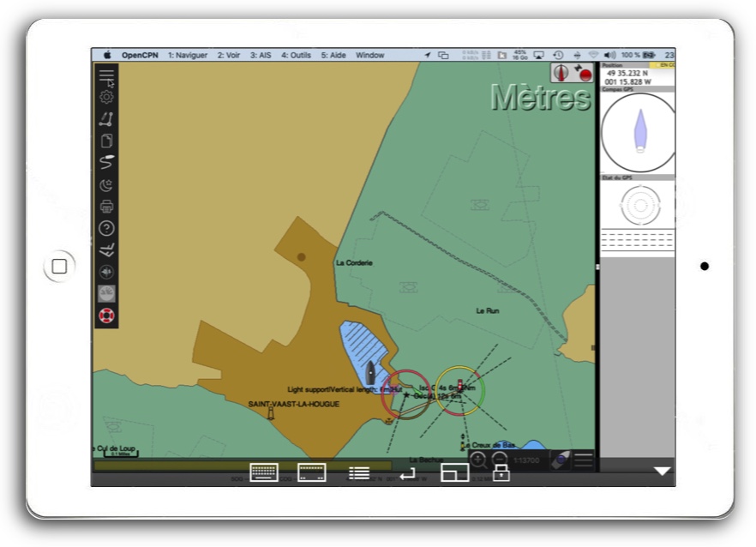Open the OpenCPN application menu

pyautogui.click(x=140, y=55)
